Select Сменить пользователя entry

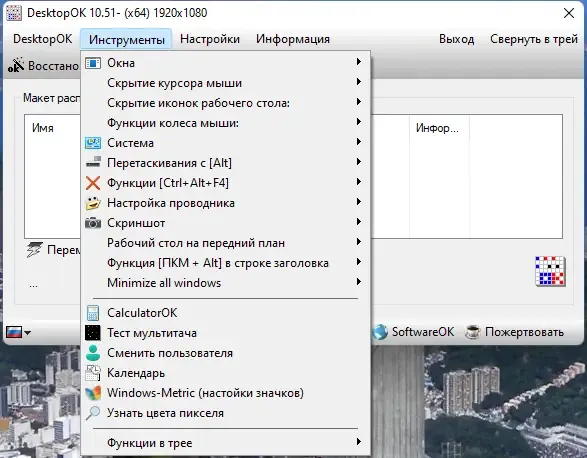click(x=226, y=353)
